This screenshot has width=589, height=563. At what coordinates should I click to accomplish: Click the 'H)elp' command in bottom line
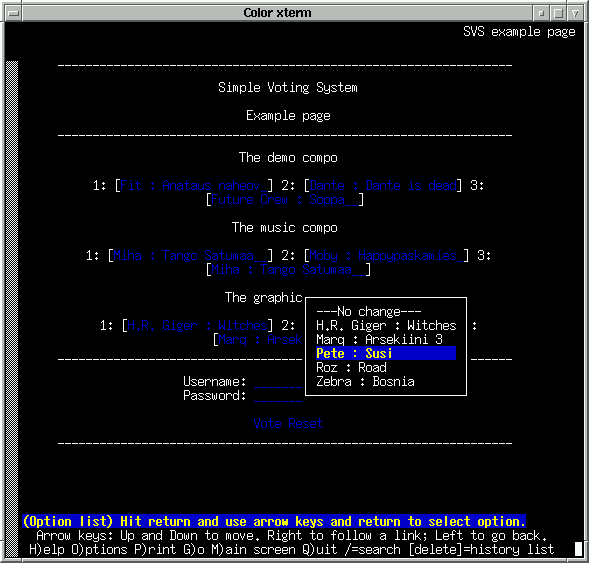pyautogui.click(x=47, y=550)
